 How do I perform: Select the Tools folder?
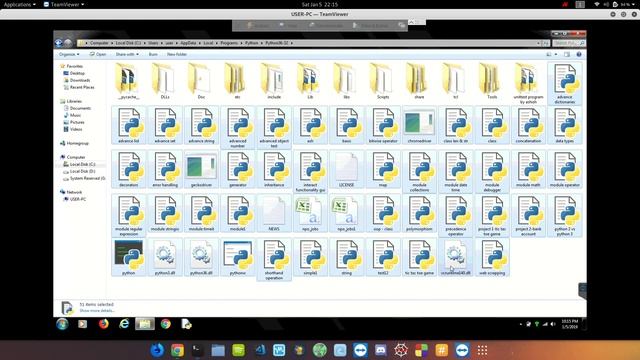point(492,81)
